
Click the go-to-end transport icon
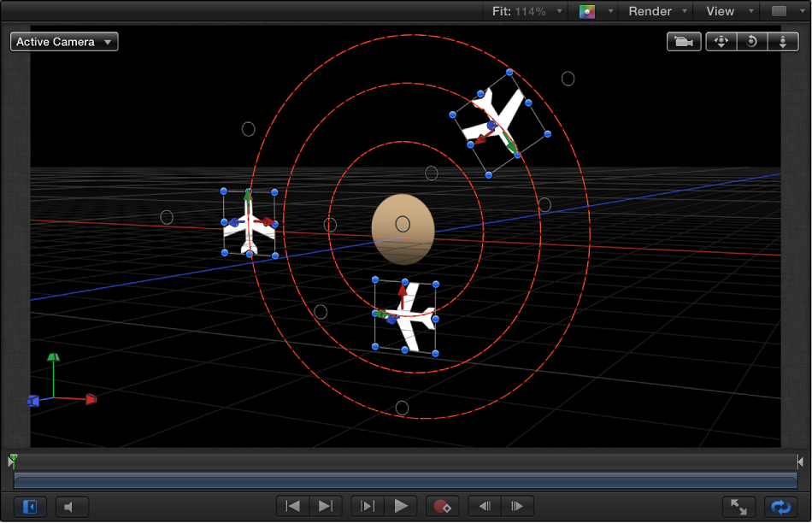(325, 506)
